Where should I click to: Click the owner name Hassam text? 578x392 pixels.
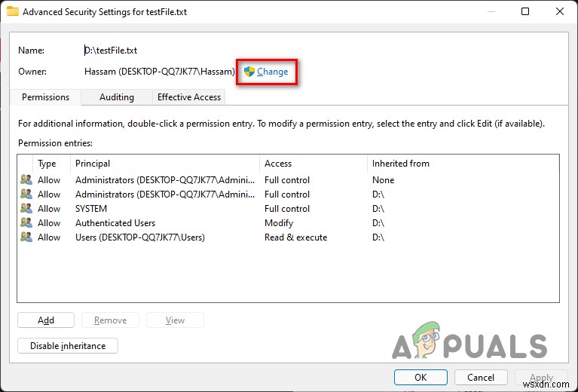click(159, 72)
